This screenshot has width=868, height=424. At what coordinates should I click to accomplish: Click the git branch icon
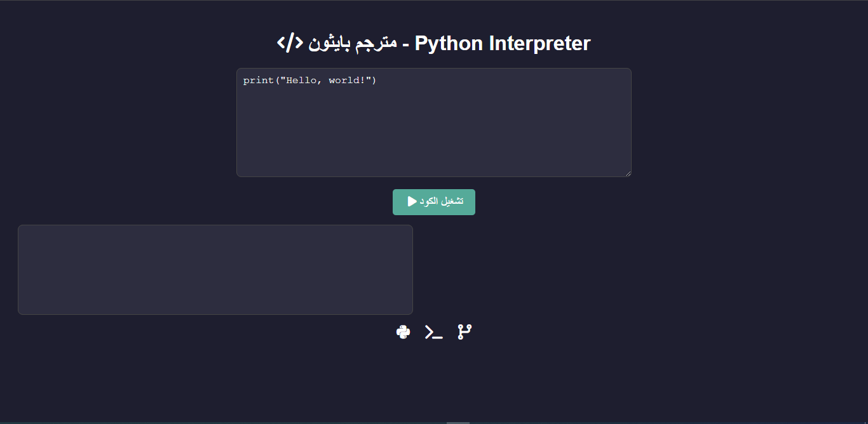pyautogui.click(x=465, y=332)
